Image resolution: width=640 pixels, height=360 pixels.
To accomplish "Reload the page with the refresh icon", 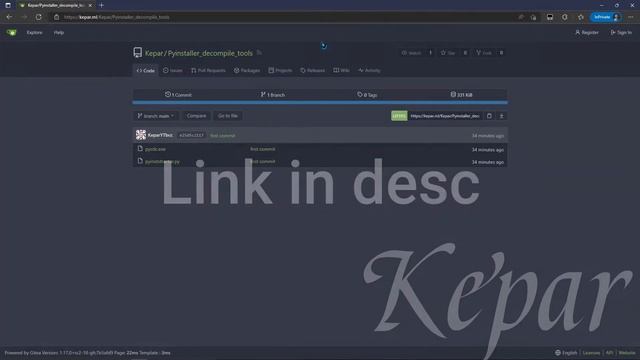I will [38, 17].
